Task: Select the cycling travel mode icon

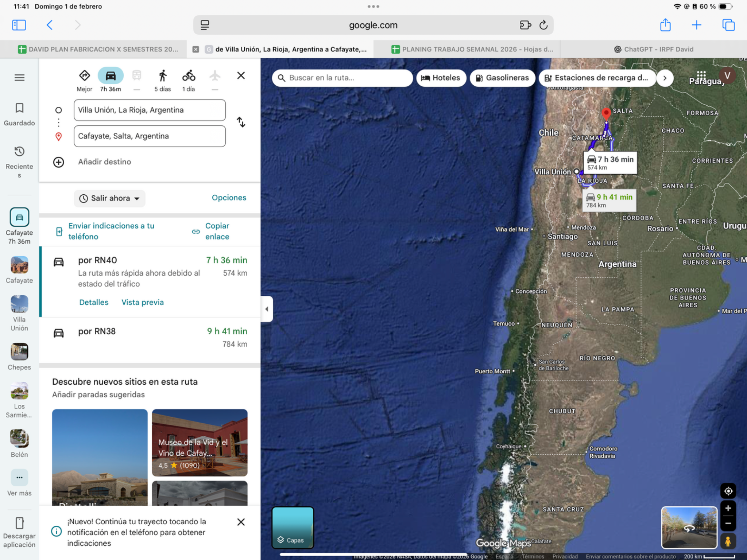Action: pos(189,76)
